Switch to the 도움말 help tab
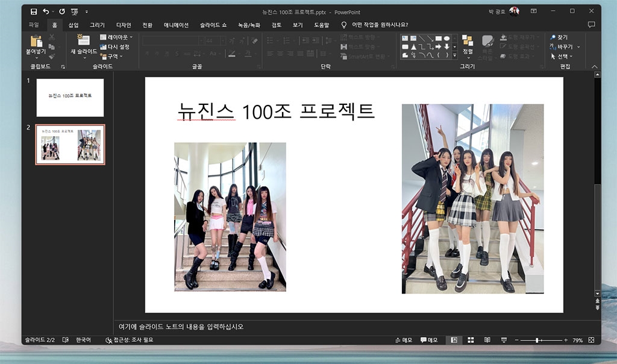The height and width of the screenshot is (364, 617). [x=322, y=25]
